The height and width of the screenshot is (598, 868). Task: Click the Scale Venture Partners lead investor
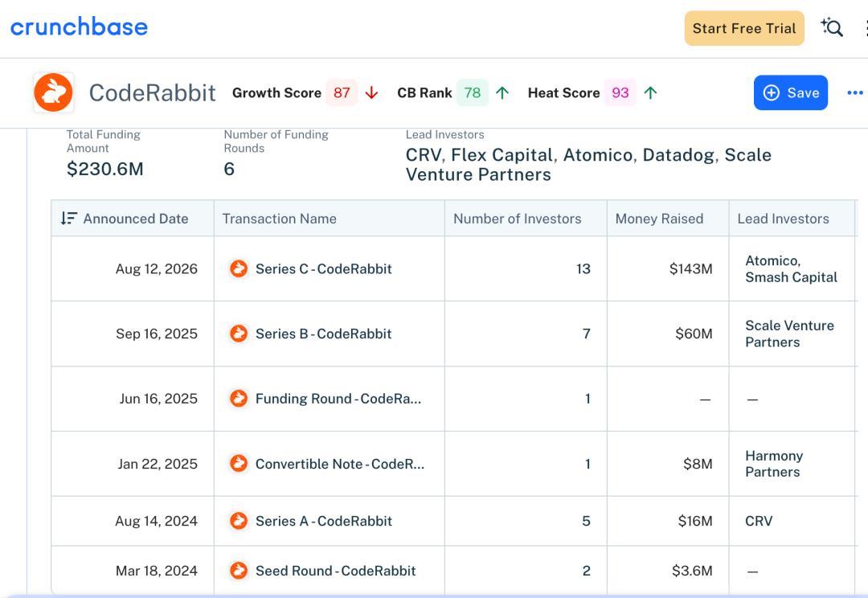pyautogui.click(x=789, y=334)
